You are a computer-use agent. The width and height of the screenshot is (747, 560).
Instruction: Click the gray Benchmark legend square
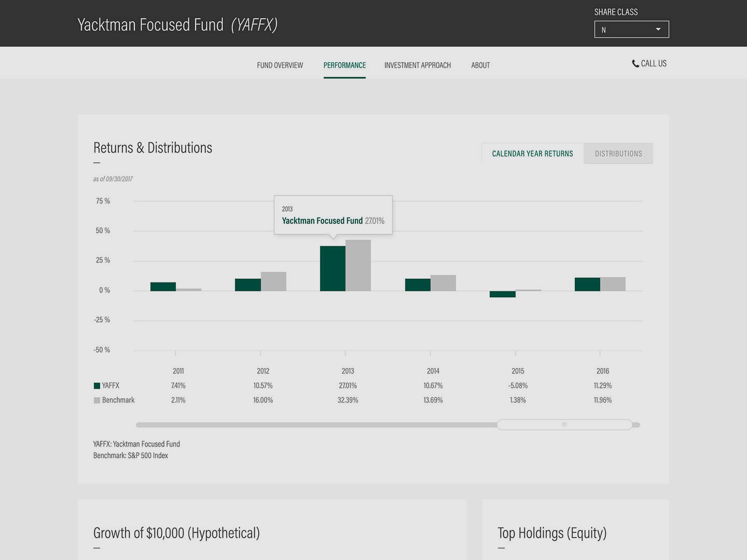(96, 400)
